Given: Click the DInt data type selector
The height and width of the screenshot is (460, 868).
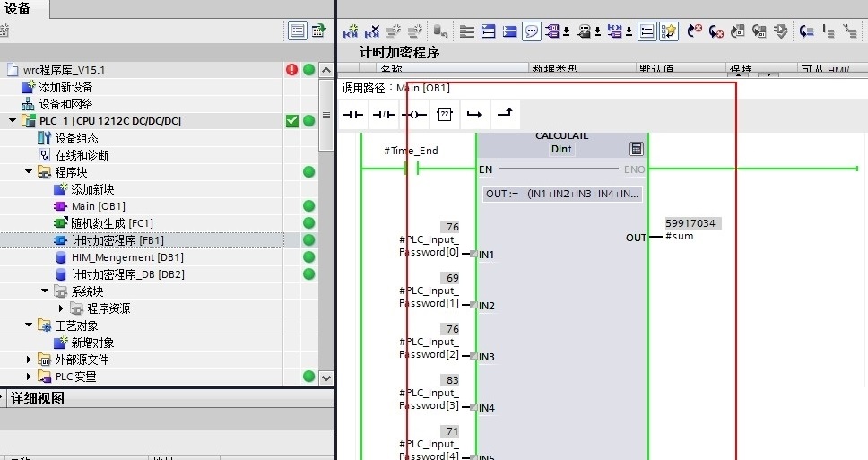Looking at the screenshot, I should pyautogui.click(x=561, y=149).
